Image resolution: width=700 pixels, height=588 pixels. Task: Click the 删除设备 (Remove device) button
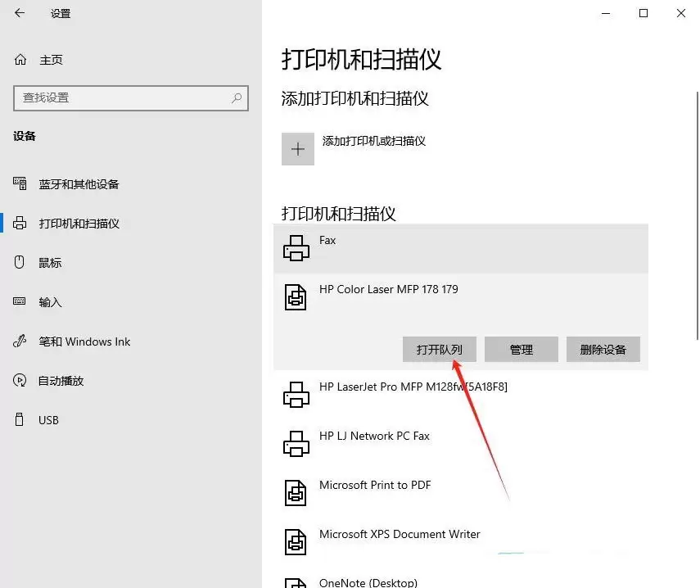pyautogui.click(x=603, y=349)
